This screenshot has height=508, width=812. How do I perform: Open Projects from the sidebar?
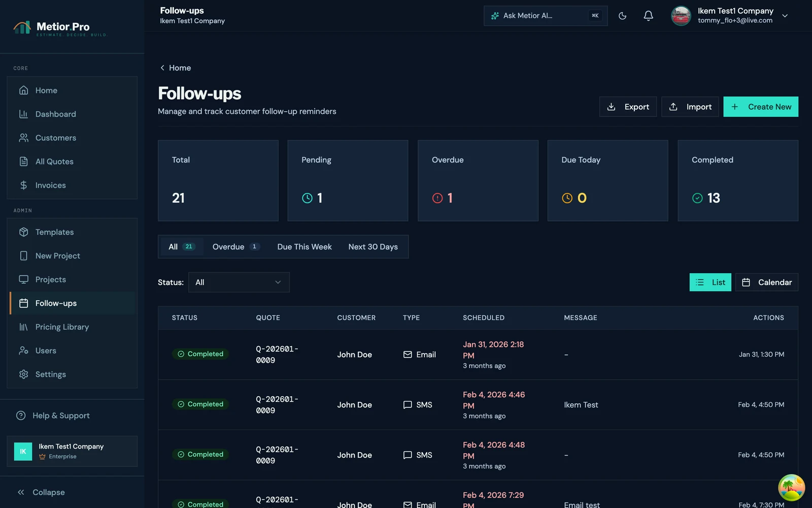pos(72,279)
